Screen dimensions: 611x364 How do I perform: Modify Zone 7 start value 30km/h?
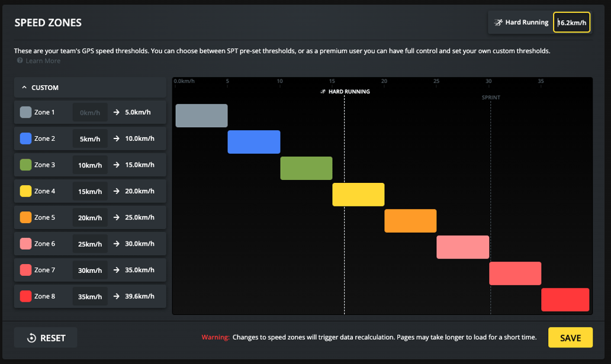click(x=90, y=270)
